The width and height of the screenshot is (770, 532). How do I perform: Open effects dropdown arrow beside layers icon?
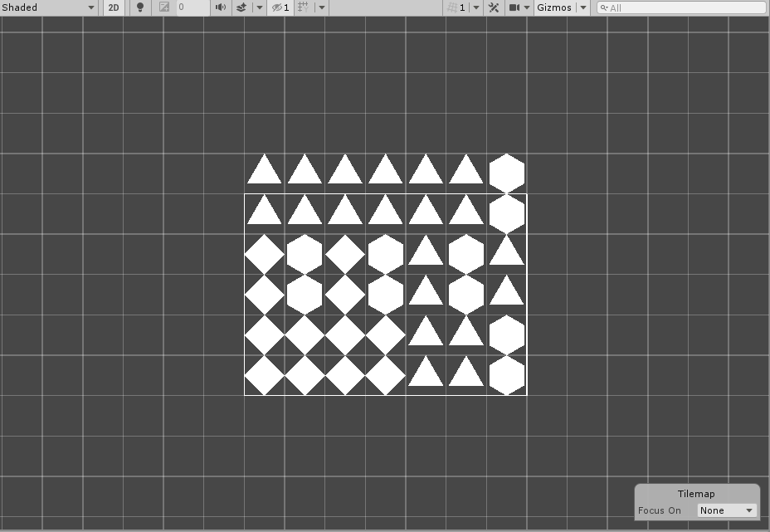tap(259, 7)
